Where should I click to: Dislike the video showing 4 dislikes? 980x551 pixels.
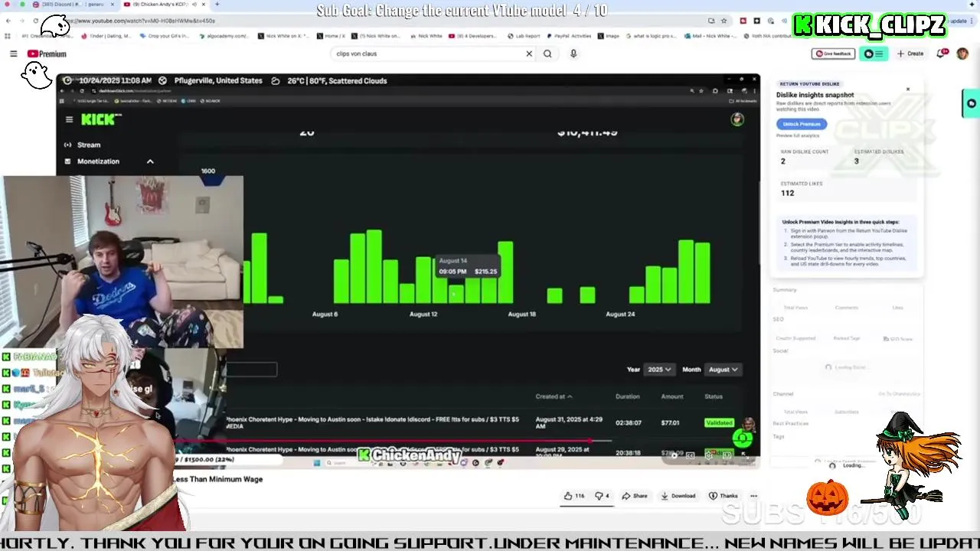(x=603, y=496)
